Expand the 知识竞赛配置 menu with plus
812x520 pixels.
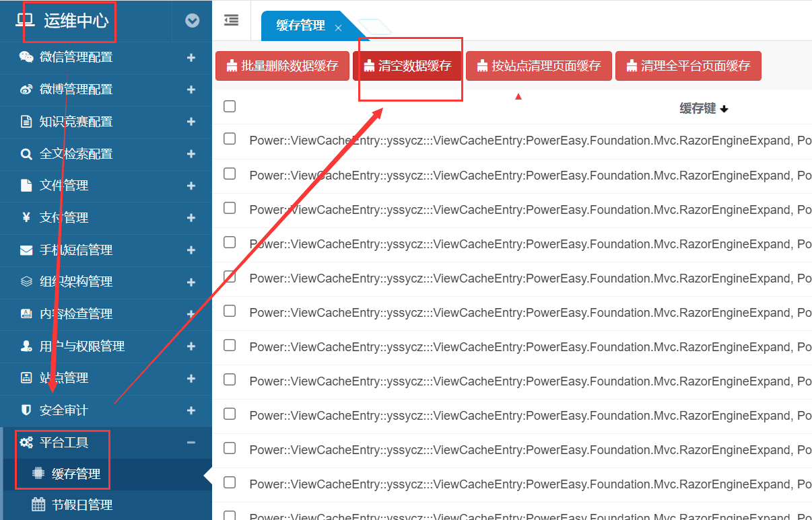click(x=191, y=122)
